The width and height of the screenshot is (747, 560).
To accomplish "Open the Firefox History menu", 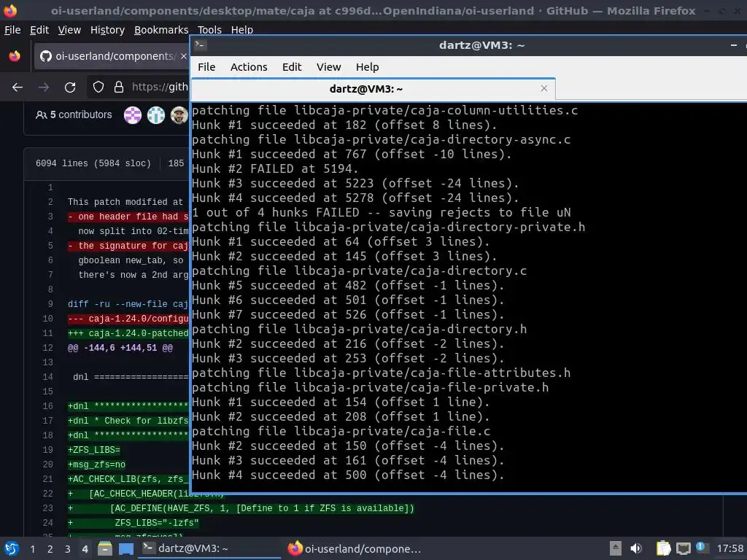I will [107, 30].
